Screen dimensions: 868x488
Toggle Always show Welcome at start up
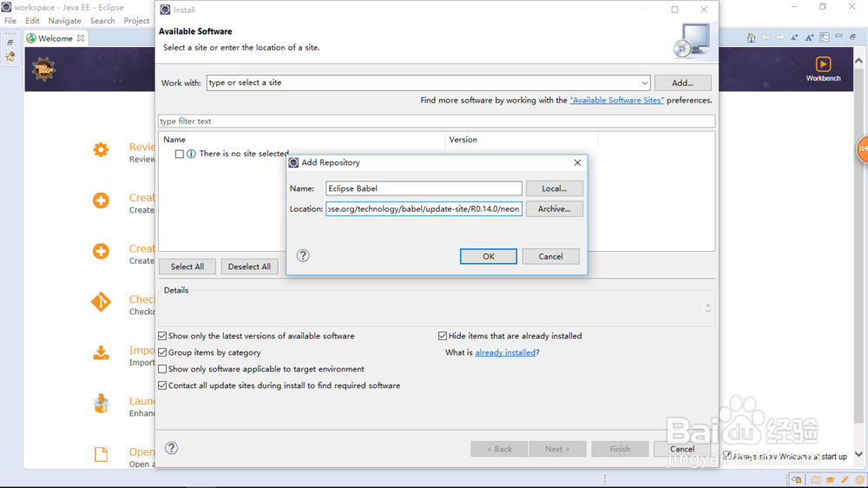(727, 455)
